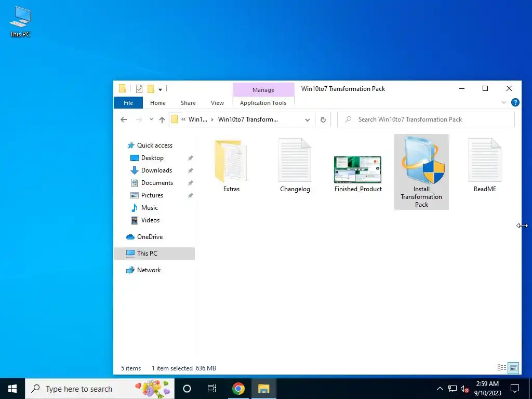This screenshot has height=399, width=532.
Task: Refresh the folder view
Action: click(x=323, y=120)
